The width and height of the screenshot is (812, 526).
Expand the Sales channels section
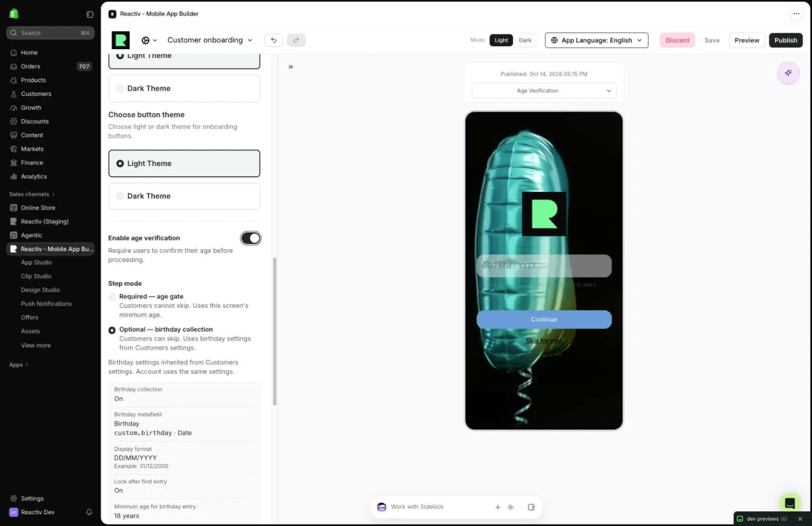[31, 194]
